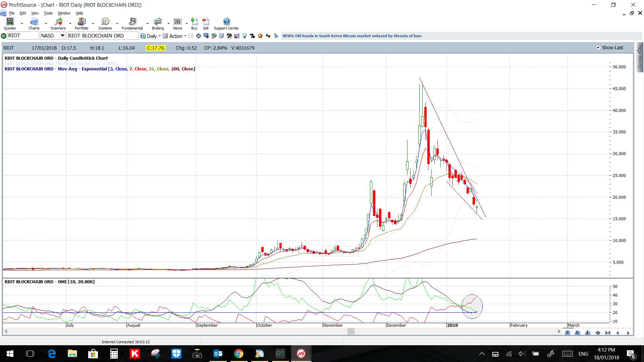Image resolution: width=644 pixels, height=362 pixels.
Task: Expand the Scanners button dropdown arrow
Action: tap(70, 23)
